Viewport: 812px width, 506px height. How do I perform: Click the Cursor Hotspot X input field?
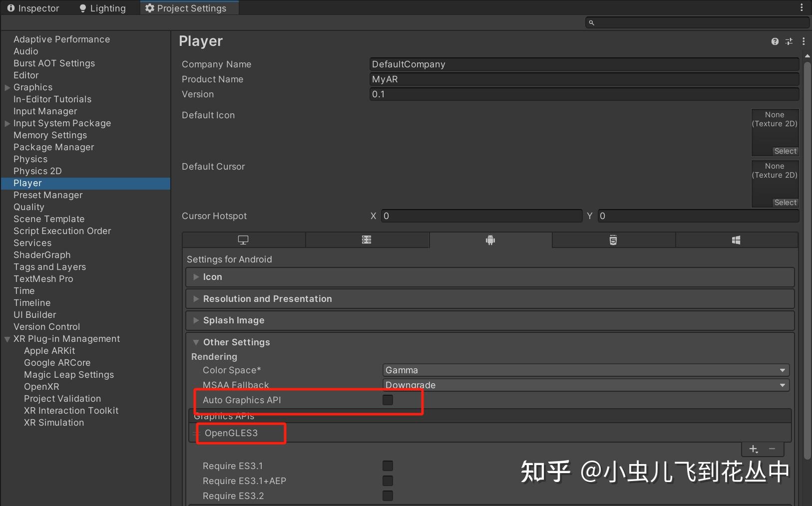click(480, 216)
